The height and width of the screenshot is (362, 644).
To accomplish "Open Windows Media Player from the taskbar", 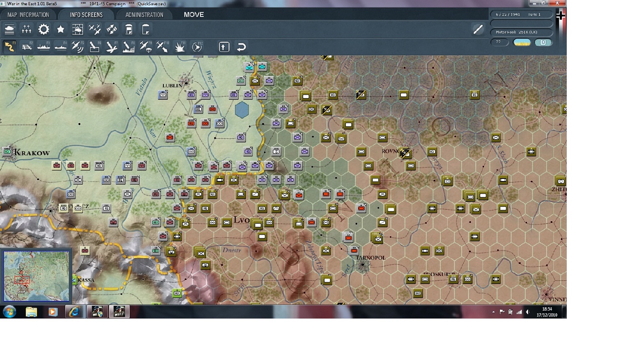I will (x=53, y=312).
